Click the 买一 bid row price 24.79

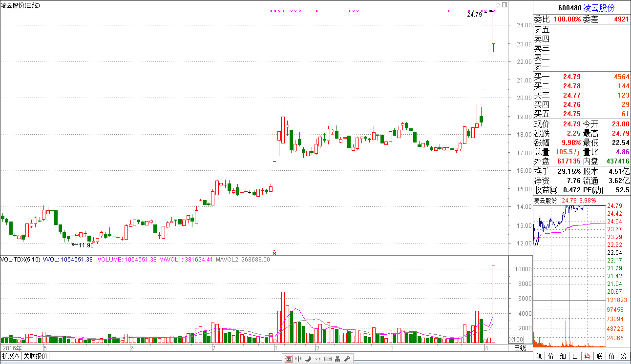(572, 77)
